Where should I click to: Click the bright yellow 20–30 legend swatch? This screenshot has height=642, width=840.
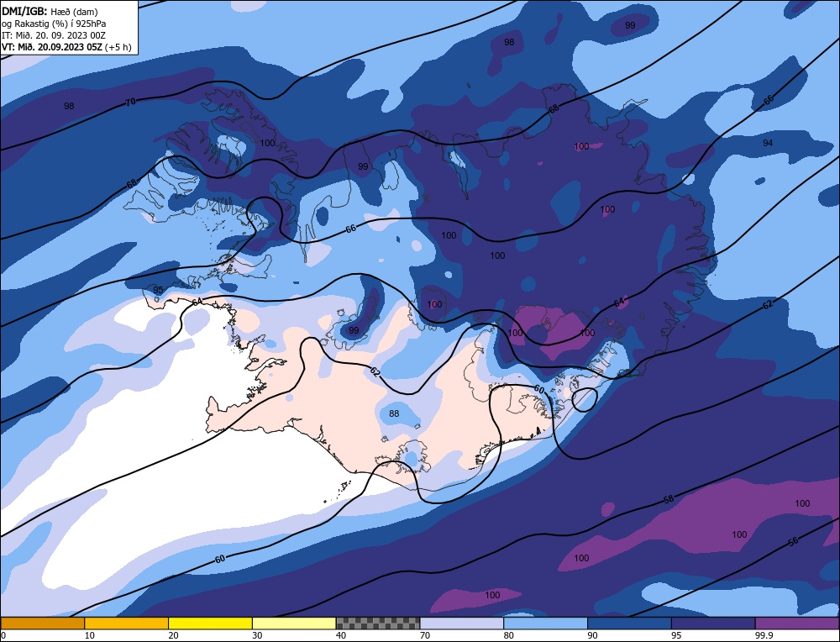coord(210,624)
